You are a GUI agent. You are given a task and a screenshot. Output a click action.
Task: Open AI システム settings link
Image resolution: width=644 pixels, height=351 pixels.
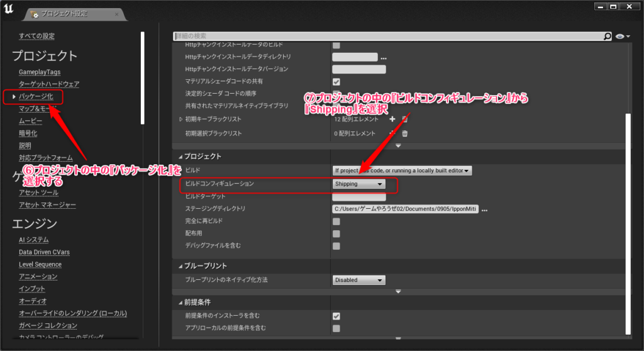33,240
